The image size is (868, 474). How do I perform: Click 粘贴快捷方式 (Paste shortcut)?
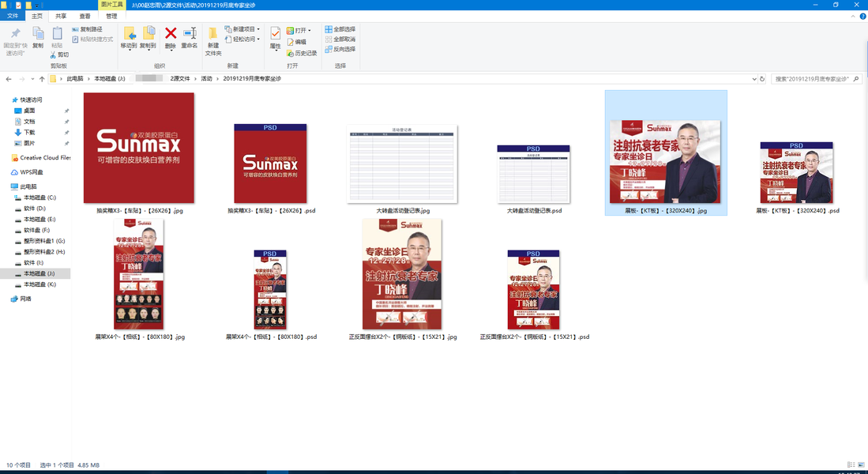tap(92, 39)
